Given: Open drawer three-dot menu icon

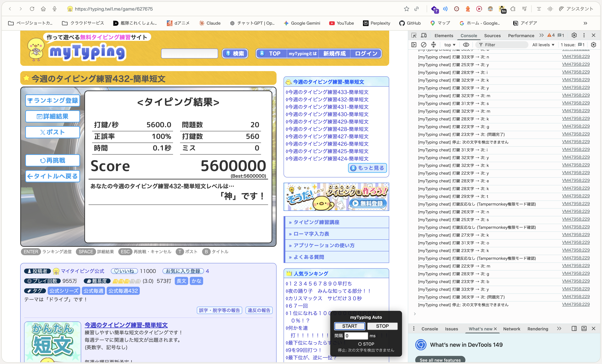Looking at the screenshot, I should point(414,329).
